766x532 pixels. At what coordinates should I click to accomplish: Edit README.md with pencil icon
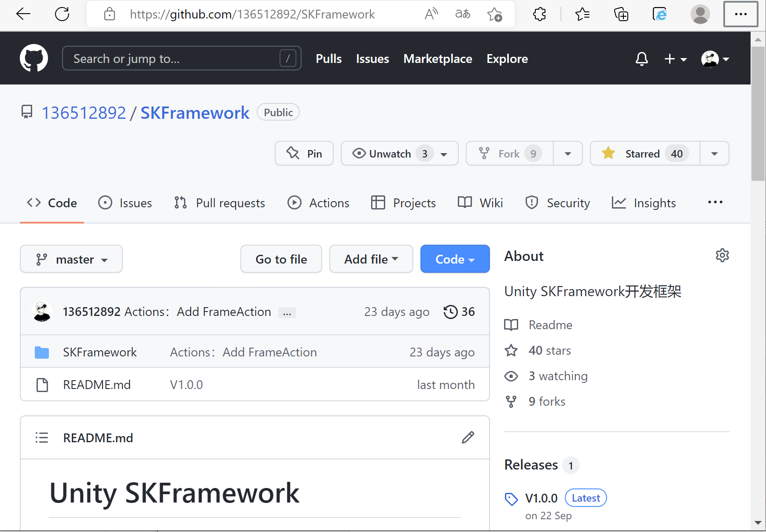pos(468,437)
